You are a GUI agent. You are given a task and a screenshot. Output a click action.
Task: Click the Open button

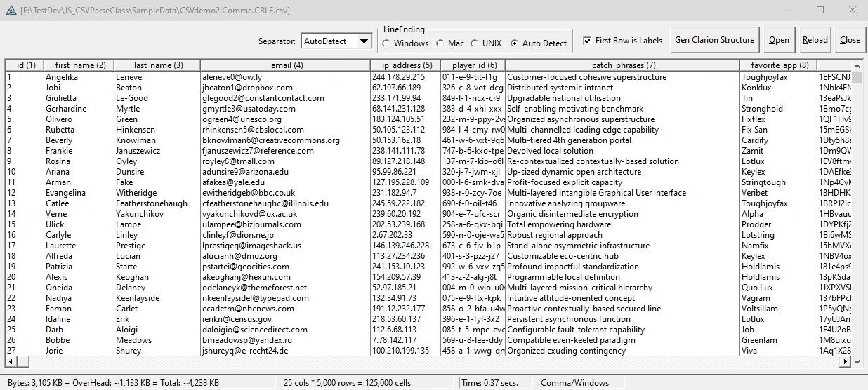point(779,40)
